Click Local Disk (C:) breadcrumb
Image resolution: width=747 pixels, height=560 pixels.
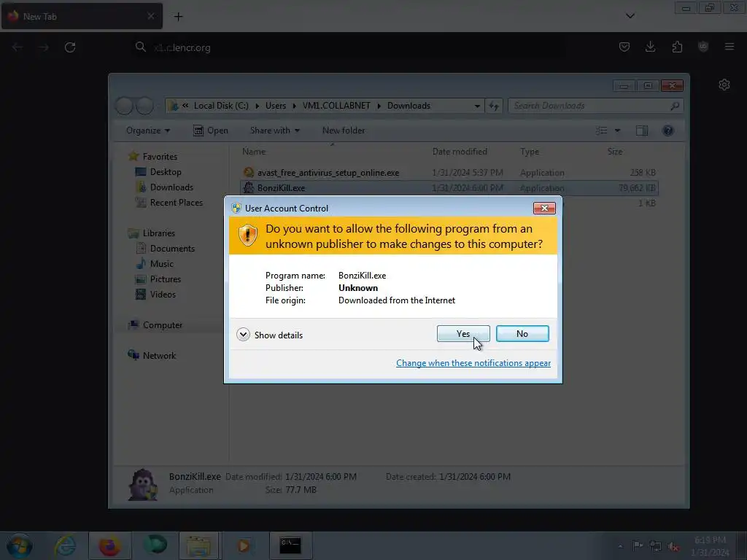[x=221, y=106]
